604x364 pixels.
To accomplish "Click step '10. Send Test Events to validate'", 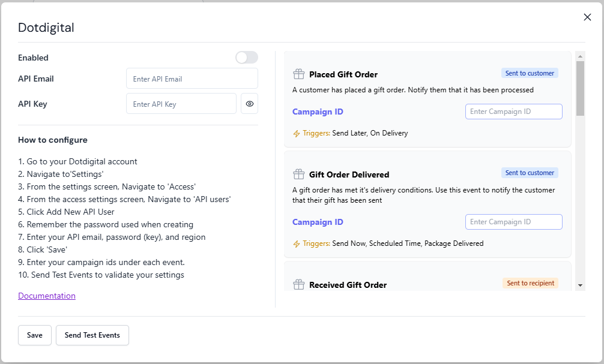I will click(x=101, y=275).
